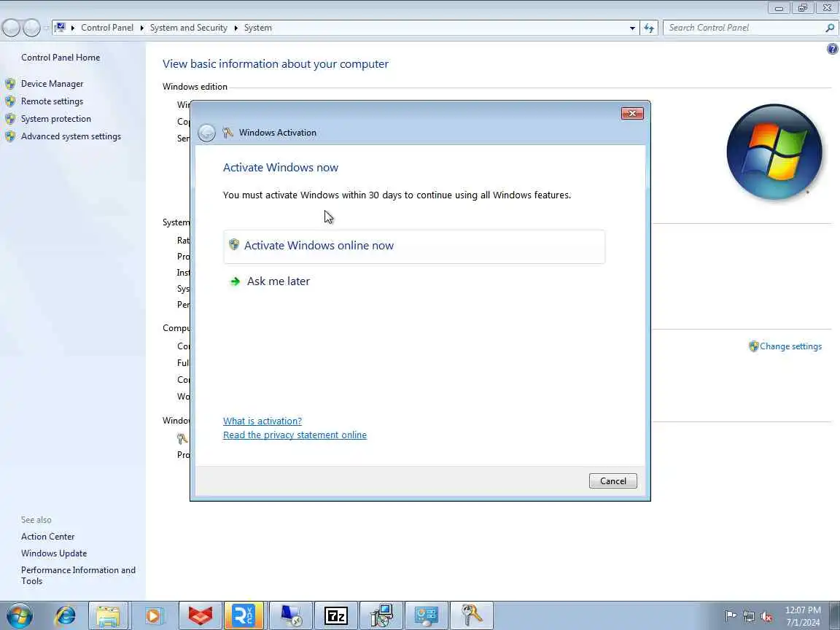Click the back navigation button in Control Panel
840x630 pixels.
(x=11, y=28)
